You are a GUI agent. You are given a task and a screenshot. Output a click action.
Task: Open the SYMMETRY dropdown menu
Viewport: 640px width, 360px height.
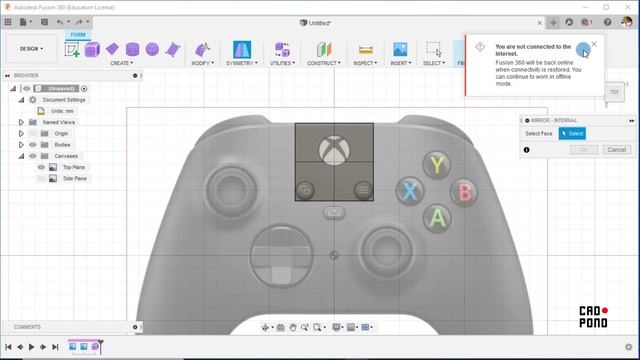click(x=242, y=63)
